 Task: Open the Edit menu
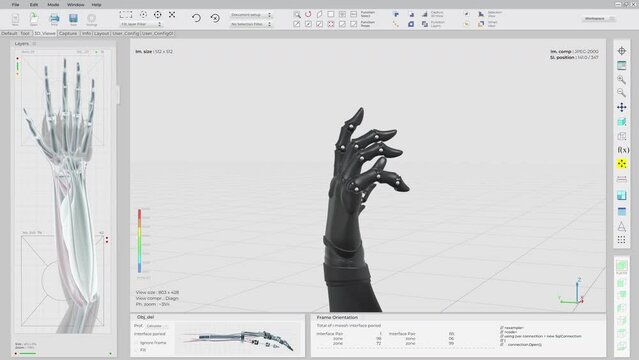point(34,4)
